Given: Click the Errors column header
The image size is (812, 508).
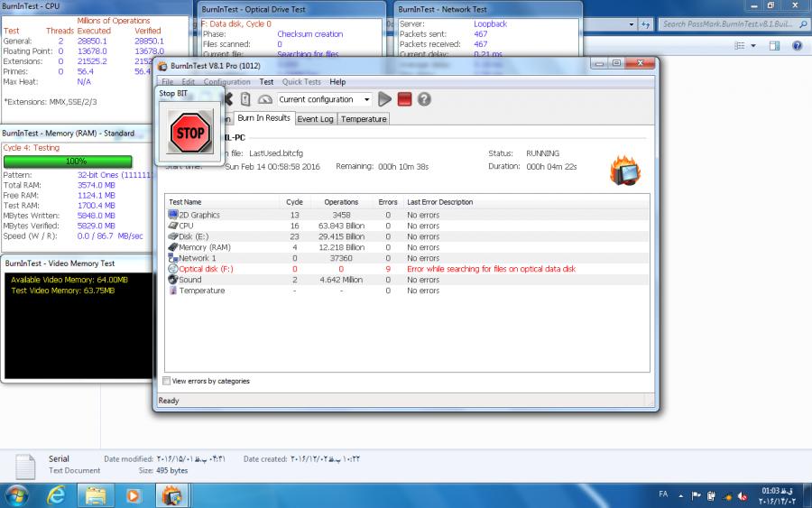Looking at the screenshot, I should click(x=388, y=202).
